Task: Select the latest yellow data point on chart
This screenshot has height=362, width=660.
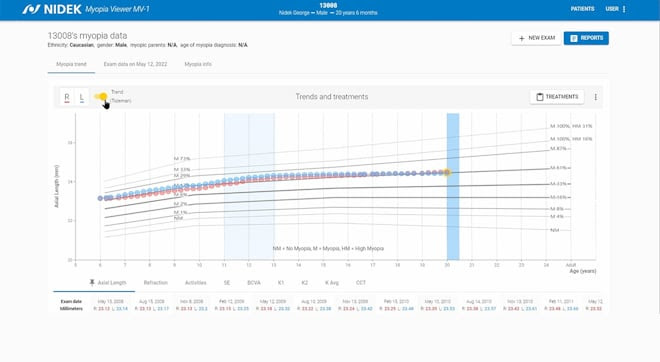Action: pos(447,172)
